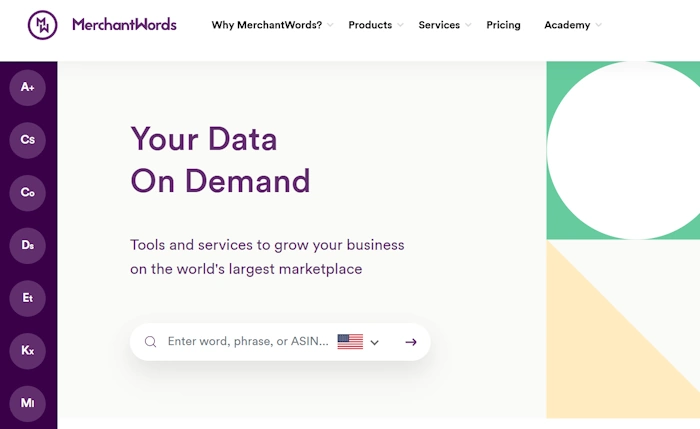
Task: Expand the Services menu chevron
Action: pyautogui.click(x=468, y=25)
